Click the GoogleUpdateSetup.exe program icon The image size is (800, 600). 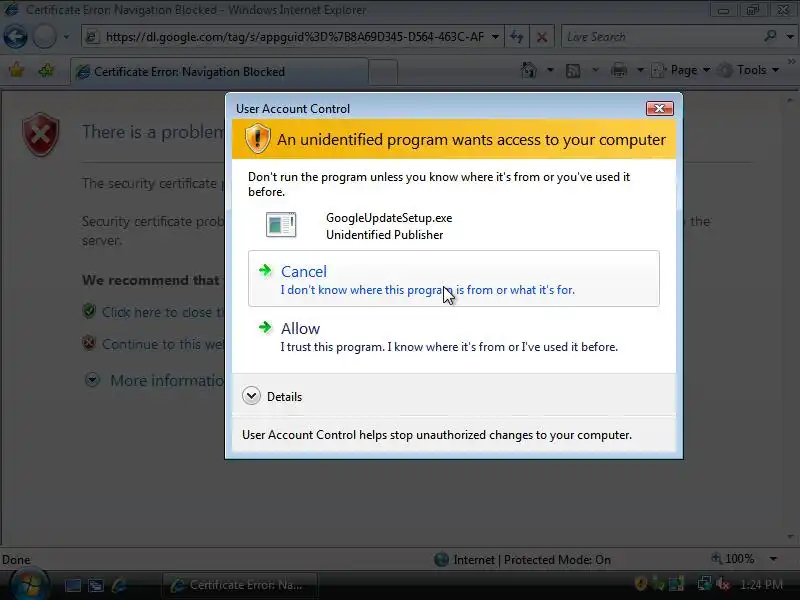pyautogui.click(x=281, y=225)
